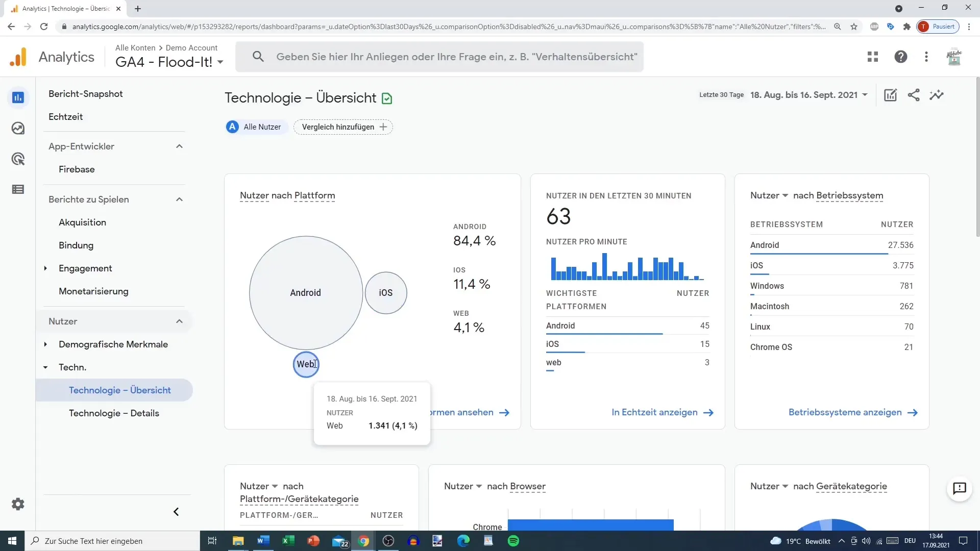Toggle the Alle Nutzer filter chip
980x551 pixels.
[255, 127]
